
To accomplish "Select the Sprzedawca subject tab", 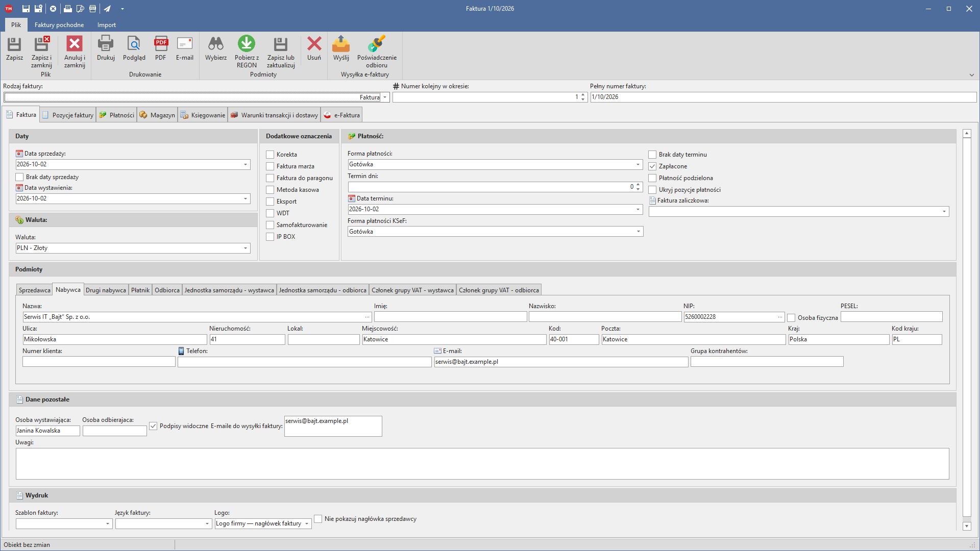I will pos(35,290).
